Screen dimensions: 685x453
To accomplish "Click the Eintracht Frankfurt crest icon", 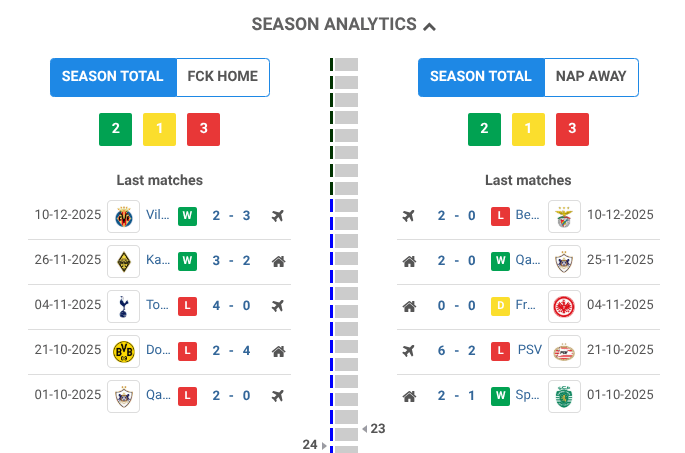I will coord(564,306).
